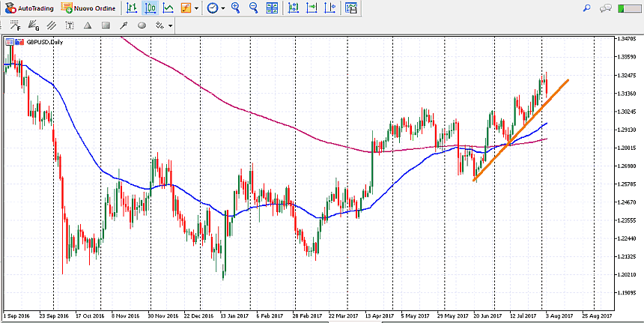
Task: Open the chat messages icon
Action: coord(606,8)
